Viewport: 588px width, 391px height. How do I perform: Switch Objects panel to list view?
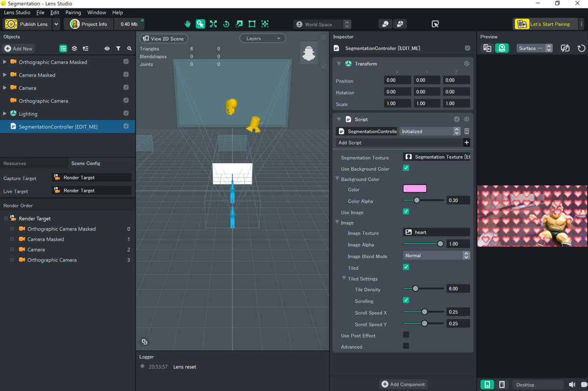pos(63,49)
